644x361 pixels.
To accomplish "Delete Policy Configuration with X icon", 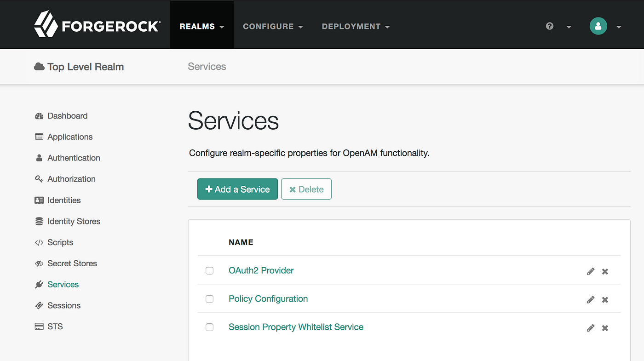I will (x=605, y=299).
